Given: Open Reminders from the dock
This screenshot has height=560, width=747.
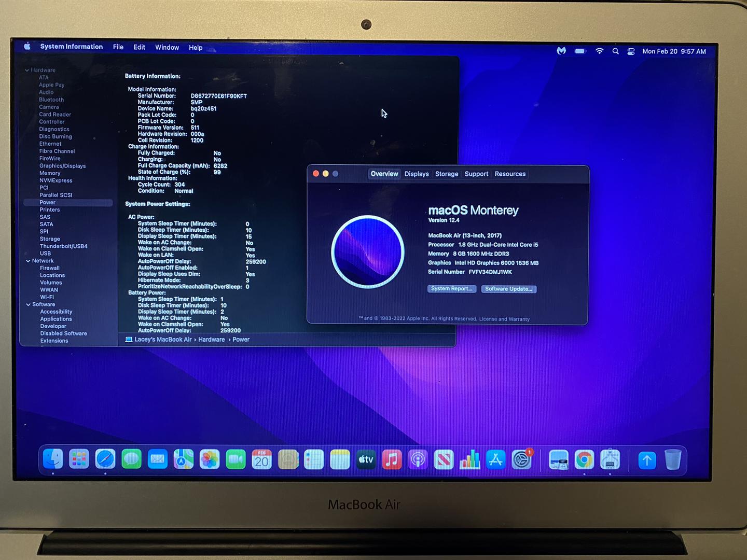Looking at the screenshot, I should (314, 459).
